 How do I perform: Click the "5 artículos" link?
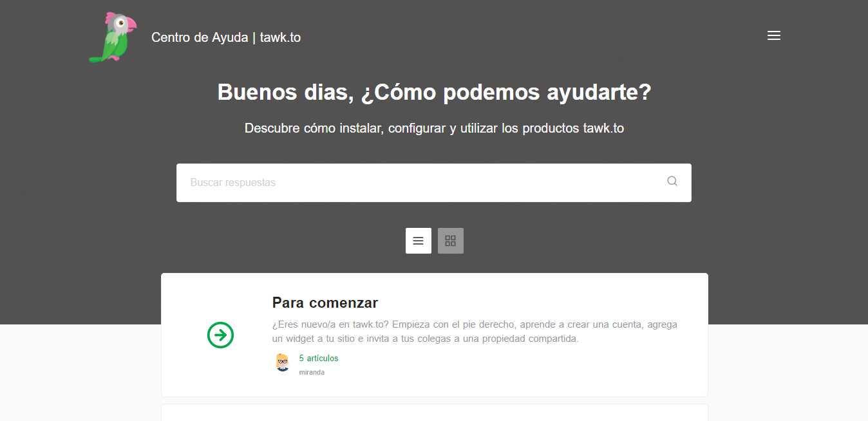tap(319, 359)
